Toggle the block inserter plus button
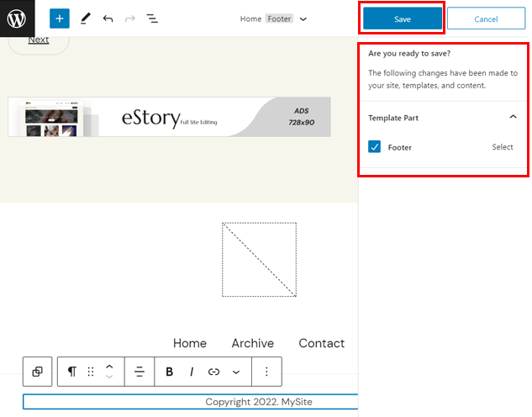The width and height of the screenshot is (532, 417). (x=60, y=18)
